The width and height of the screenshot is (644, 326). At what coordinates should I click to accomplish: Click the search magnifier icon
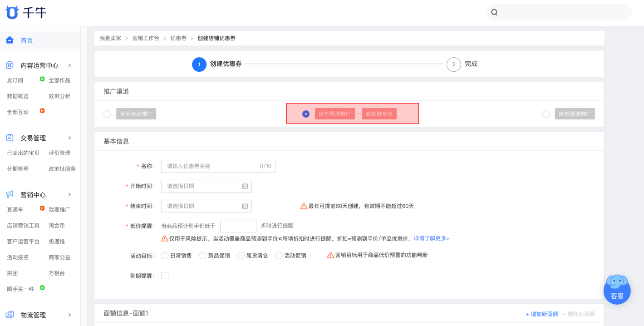pyautogui.click(x=495, y=12)
